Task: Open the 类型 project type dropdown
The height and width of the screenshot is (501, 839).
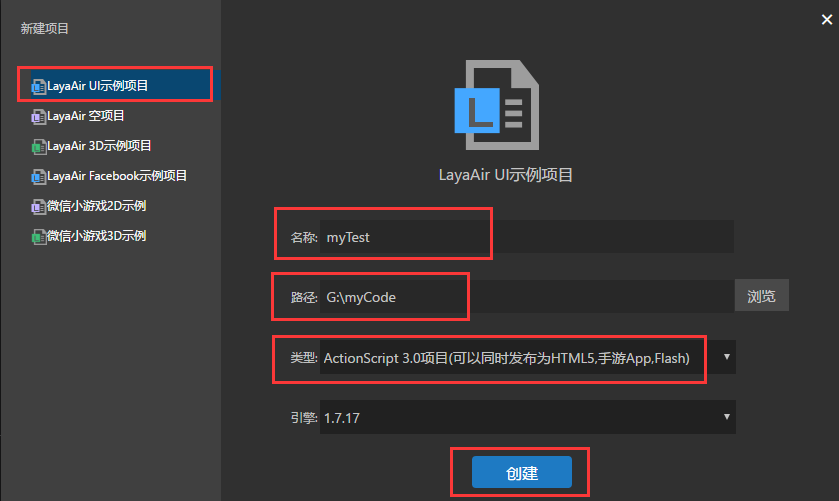Action: (528, 358)
